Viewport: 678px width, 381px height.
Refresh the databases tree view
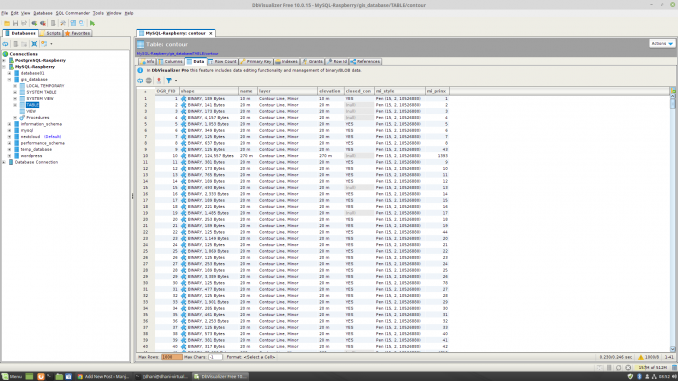pos(5,44)
